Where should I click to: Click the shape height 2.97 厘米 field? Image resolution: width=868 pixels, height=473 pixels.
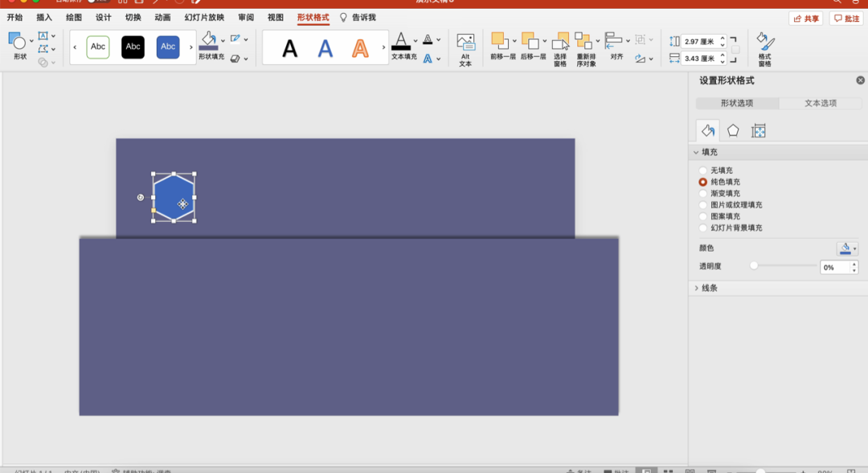pos(700,42)
